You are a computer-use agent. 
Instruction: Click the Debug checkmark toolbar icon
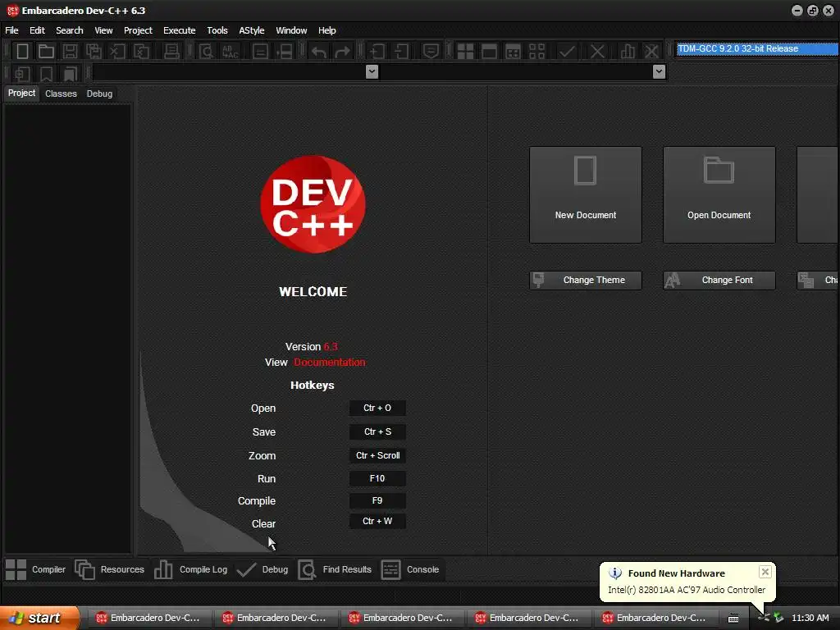tap(567, 52)
